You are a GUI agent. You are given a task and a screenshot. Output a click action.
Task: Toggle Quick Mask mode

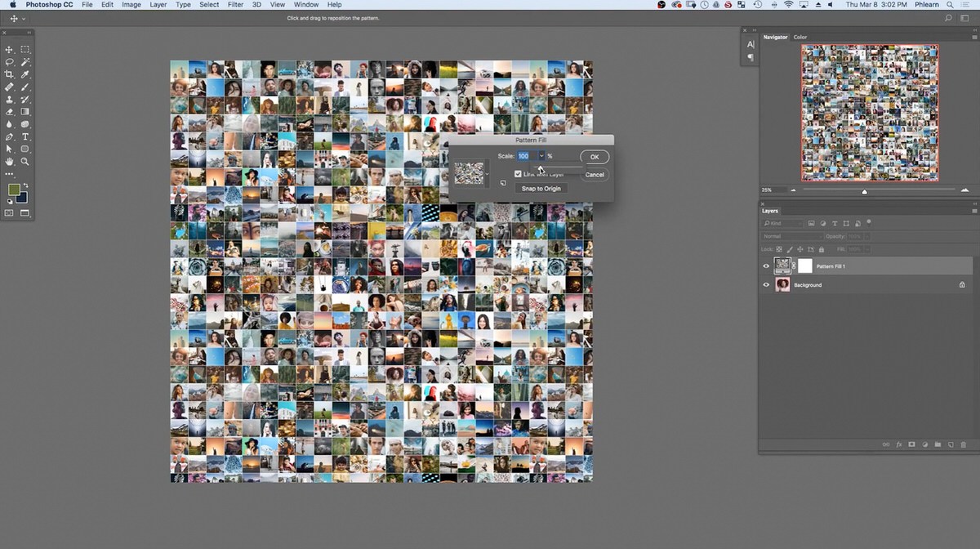coord(10,213)
